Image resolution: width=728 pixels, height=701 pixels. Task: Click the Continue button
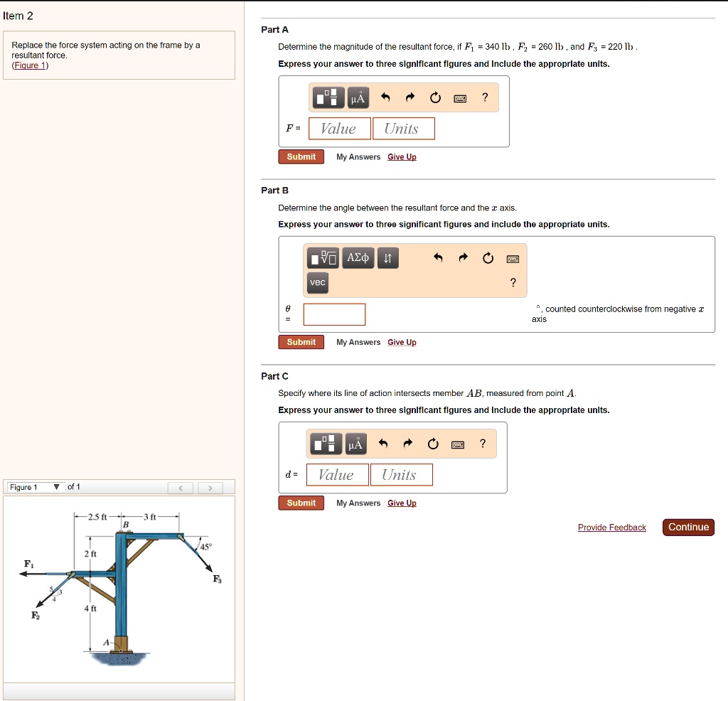[x=688, y=528]
